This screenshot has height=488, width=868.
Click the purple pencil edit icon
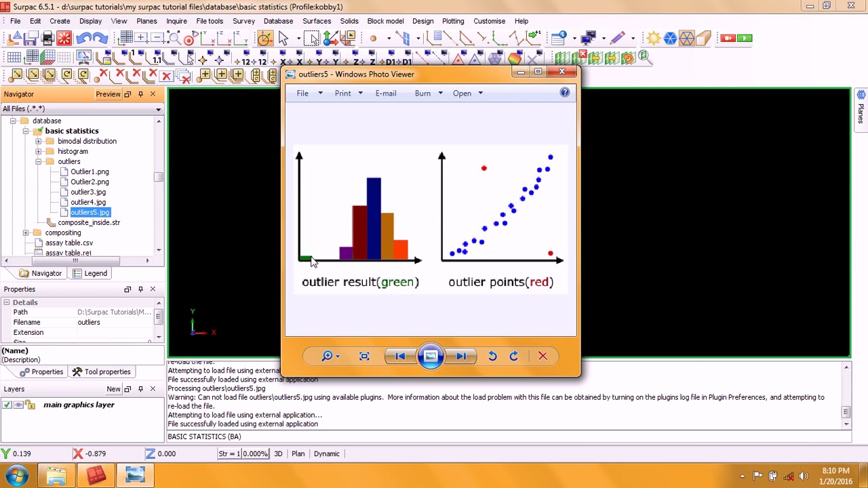click(x=617, y=39)
